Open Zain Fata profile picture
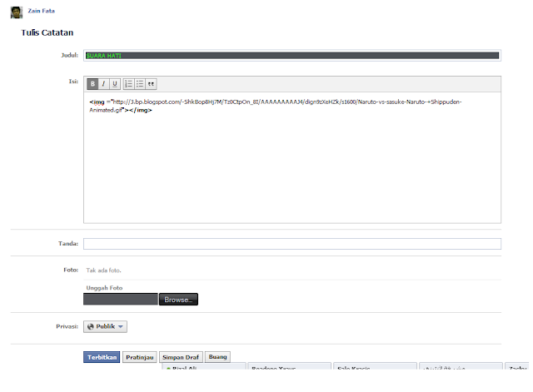Screen dimensions: 533x392 [17, 12]
